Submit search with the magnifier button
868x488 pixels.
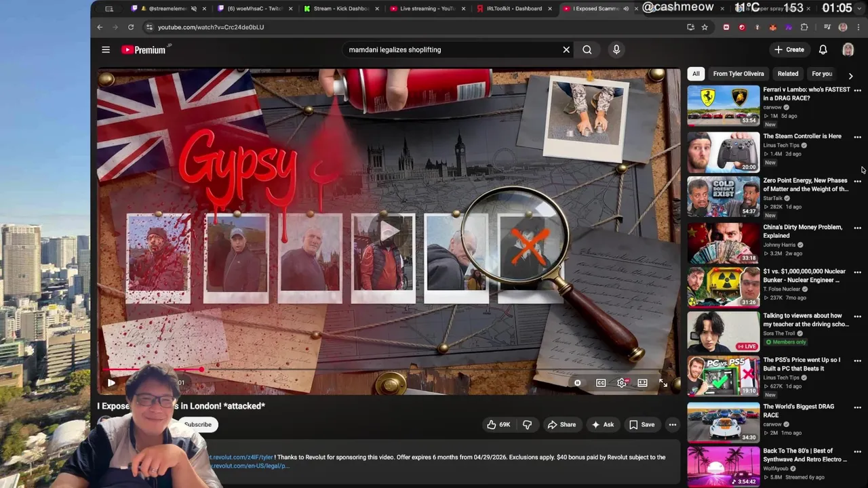point(587,49)
